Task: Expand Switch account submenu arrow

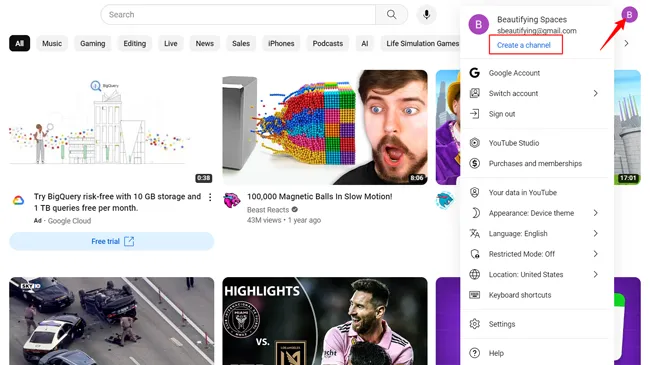Action: click(595, 93)
